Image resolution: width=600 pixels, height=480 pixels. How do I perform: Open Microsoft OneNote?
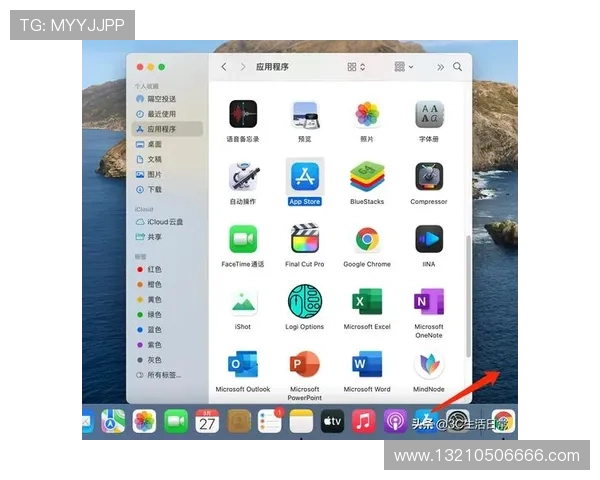coord(429,302)
